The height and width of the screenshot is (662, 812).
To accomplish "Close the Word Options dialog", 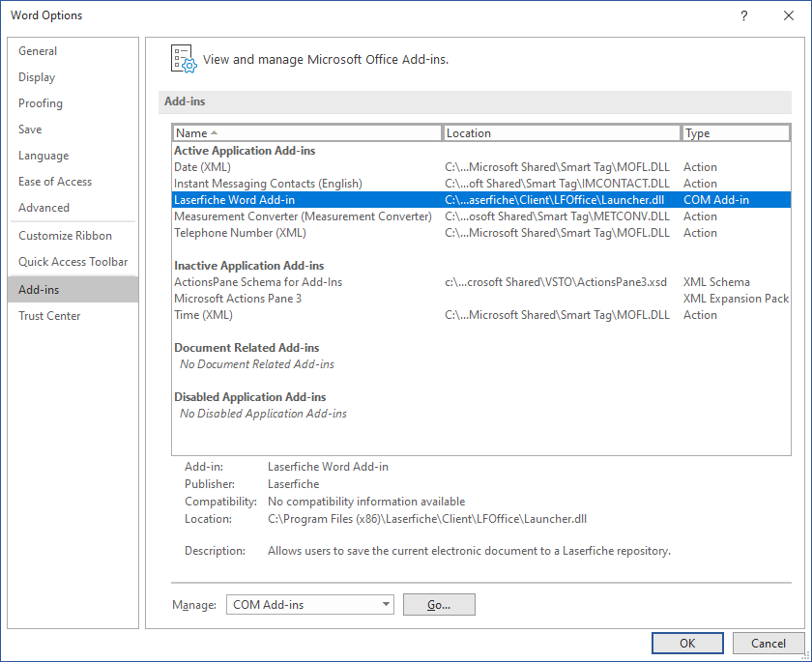I will (x=788, y=15).
